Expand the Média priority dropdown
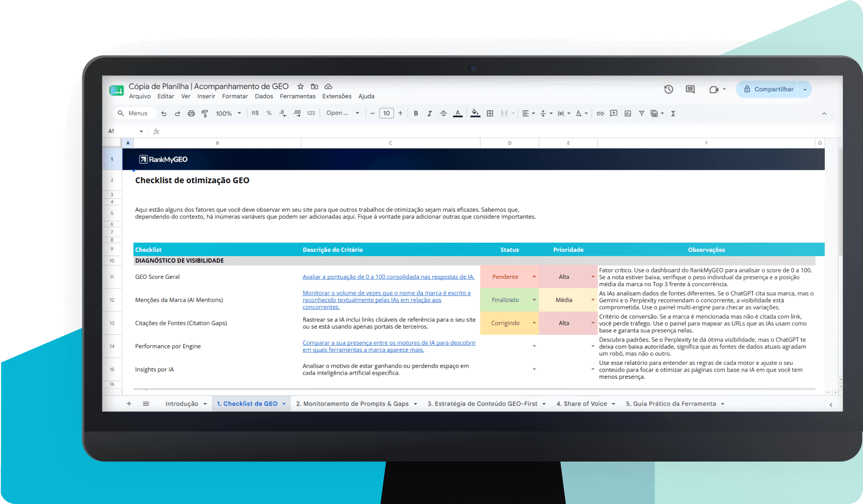 tap(593, 300)
